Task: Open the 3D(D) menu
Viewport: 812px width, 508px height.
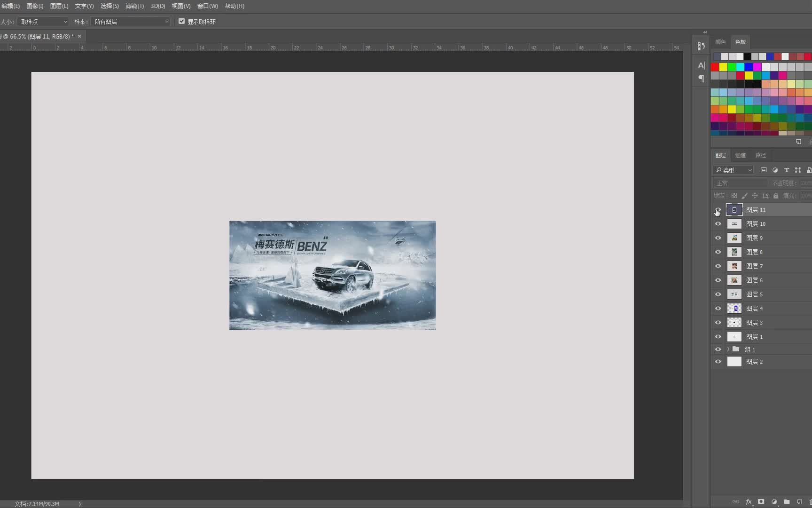Action: point(158,6)
